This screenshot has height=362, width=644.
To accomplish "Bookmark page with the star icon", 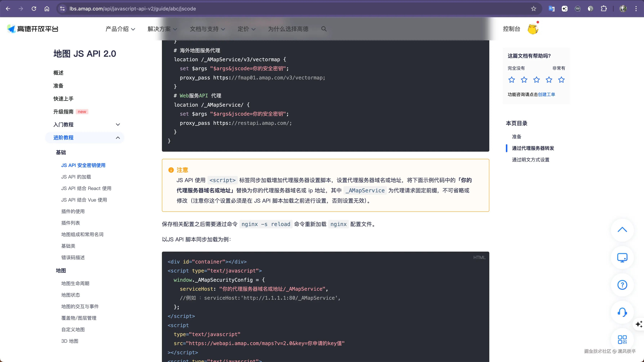I will pos(533,9).
